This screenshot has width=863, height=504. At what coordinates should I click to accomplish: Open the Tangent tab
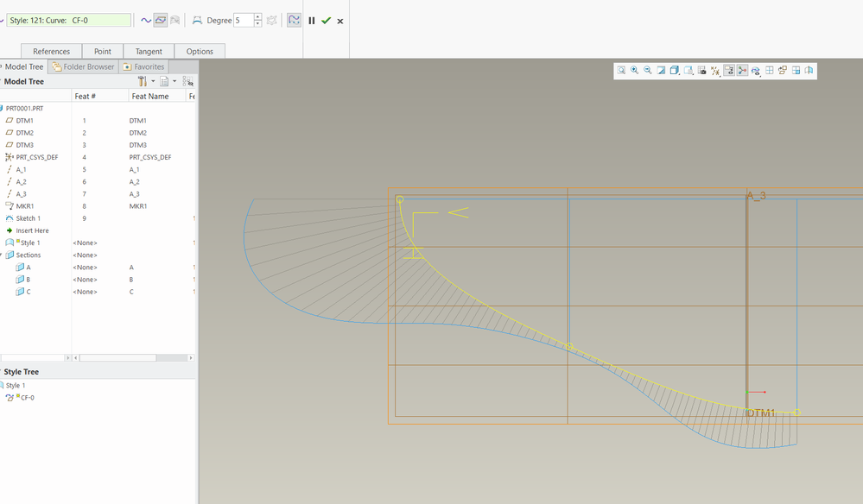[149, 52]
